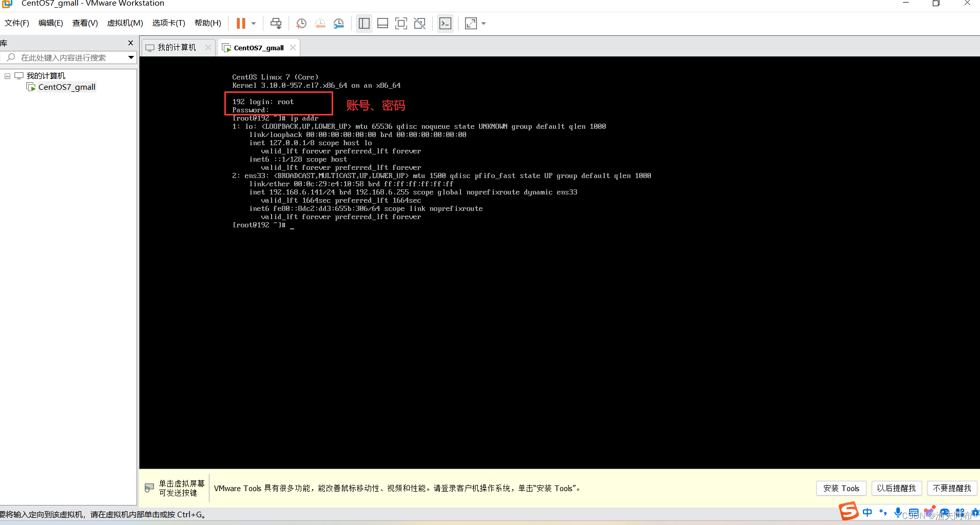Click the keyboard hint icon in the notification bar
This screenshot has height=525, width=980.
pyautogui.click(x=149, y=488)
